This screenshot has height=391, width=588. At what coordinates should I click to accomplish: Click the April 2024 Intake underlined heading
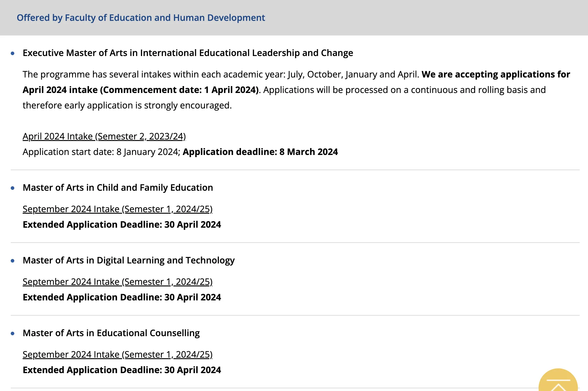tap(104, 136)
